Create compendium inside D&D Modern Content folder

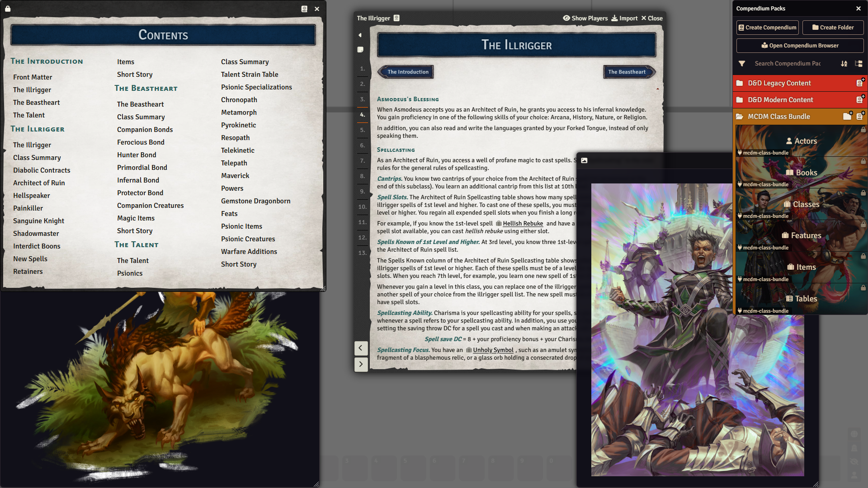860,99
